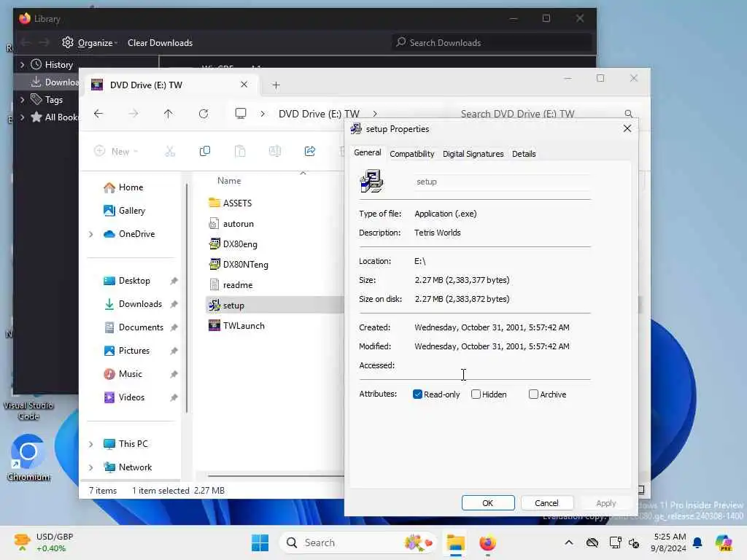
Task: Click the USD/GBP widget on taskbar
Action: 43,542
